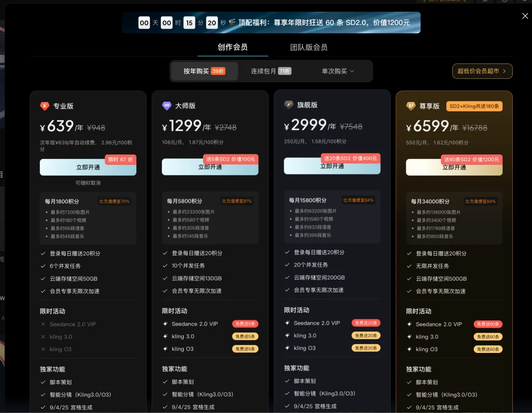Click ¥6599/年 price in 尊享版
This screenshot has width=532, height=413.
(432, 127)
